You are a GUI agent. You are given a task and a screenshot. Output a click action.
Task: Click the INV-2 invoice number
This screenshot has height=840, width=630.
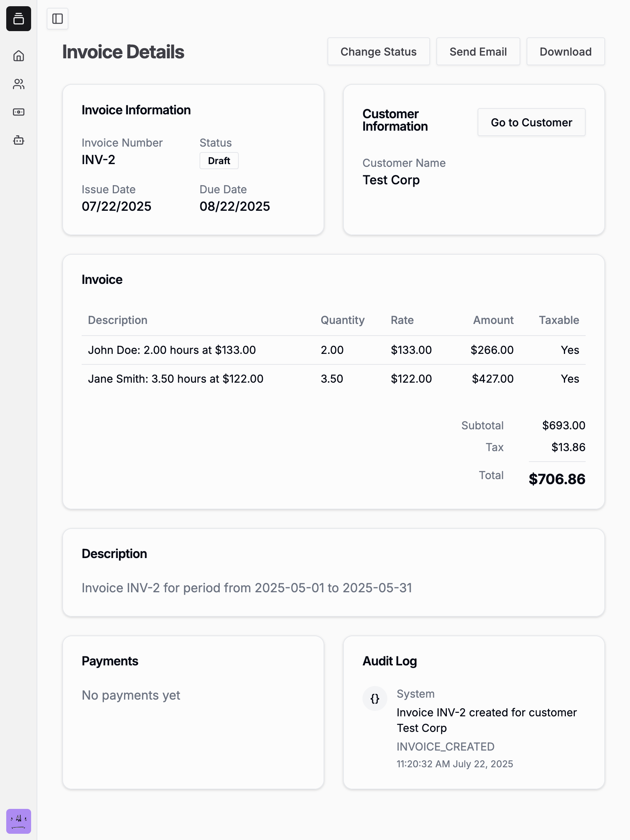[98, 160]
